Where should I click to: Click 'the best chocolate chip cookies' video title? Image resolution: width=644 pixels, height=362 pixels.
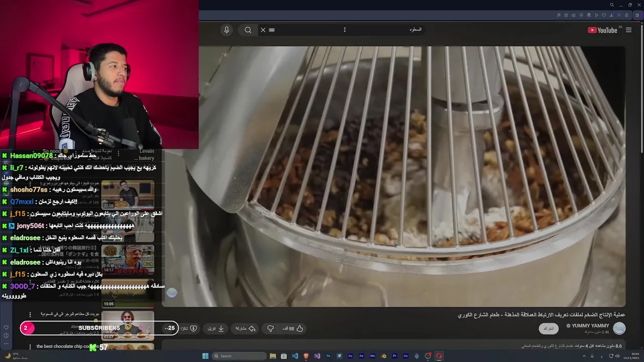pos(67,346)
